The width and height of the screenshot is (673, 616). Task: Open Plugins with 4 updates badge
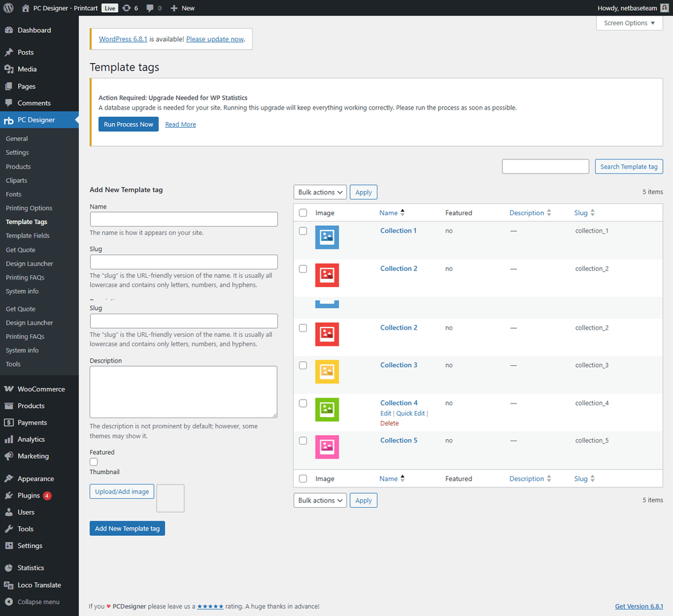pyautogui.click(x=28, y=496)
